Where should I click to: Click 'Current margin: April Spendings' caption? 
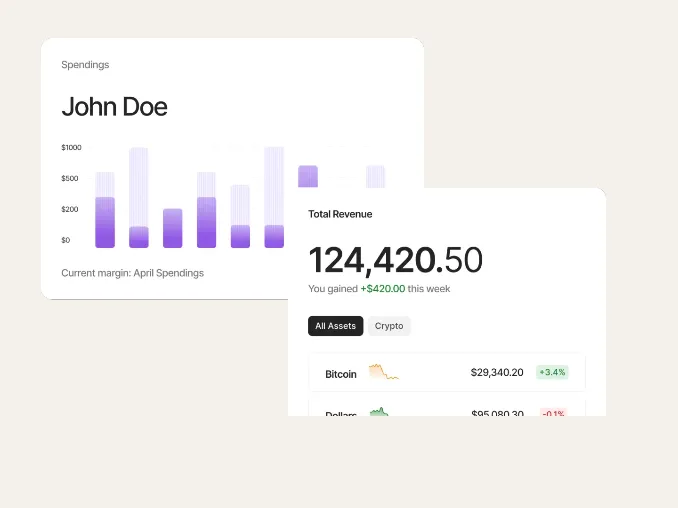[132, 273]
